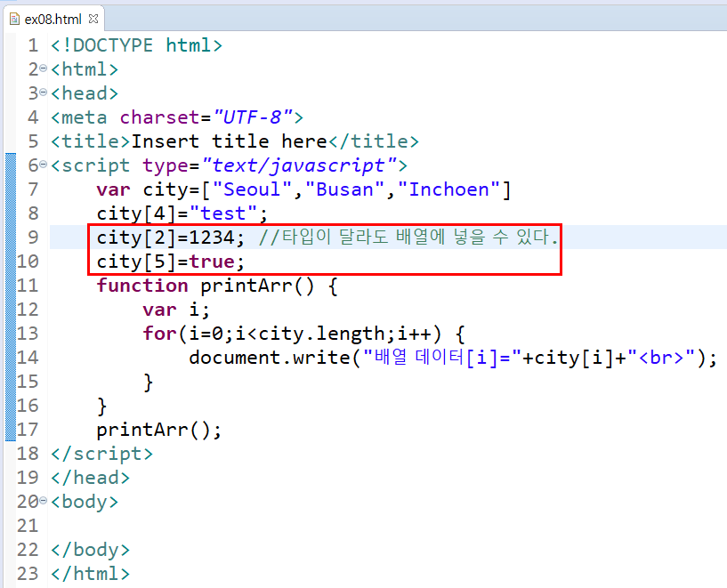Click the "text/javascript" type attribute value
Viewport: 727px width, 588px height.
pos(300,165)
